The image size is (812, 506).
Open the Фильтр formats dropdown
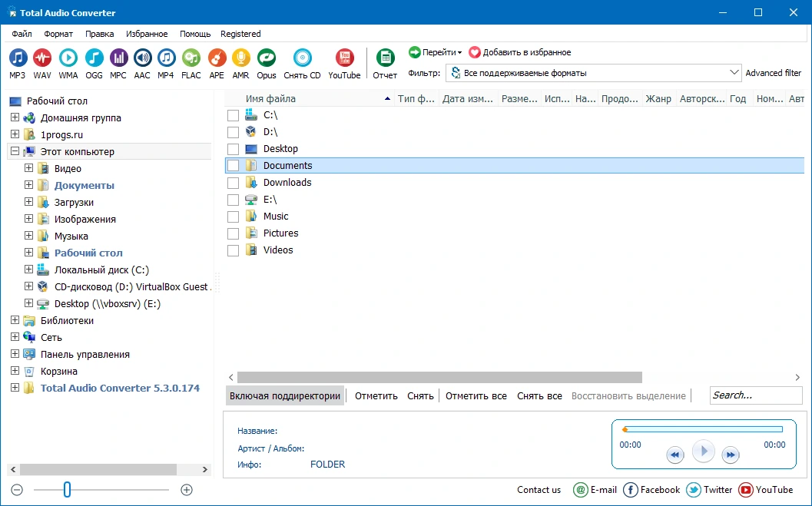coord(594,73)
